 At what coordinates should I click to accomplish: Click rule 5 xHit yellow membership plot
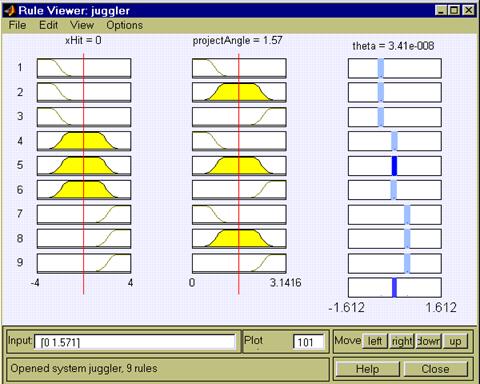(x=84, y=166)
